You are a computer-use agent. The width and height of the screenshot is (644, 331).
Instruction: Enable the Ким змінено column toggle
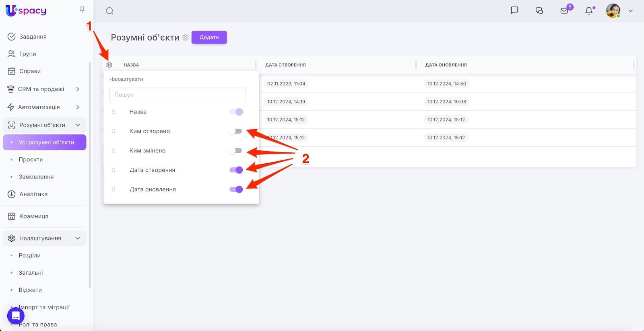(x=235, y=151)
